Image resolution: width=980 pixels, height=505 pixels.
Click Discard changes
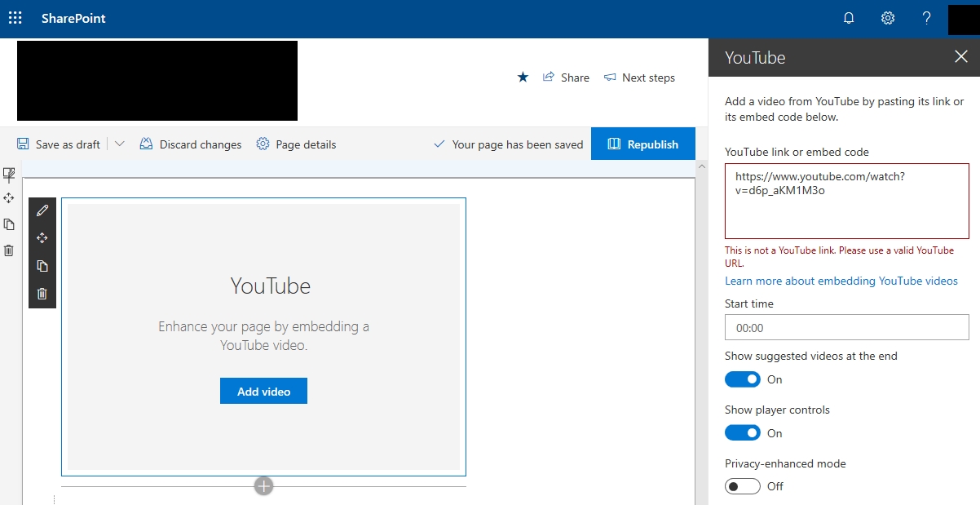click(x=191, y=144)
